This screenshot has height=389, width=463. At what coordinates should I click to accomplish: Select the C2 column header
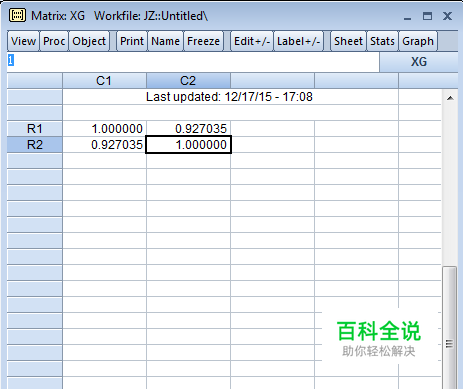pyautogui.click(x=188, y=81)
